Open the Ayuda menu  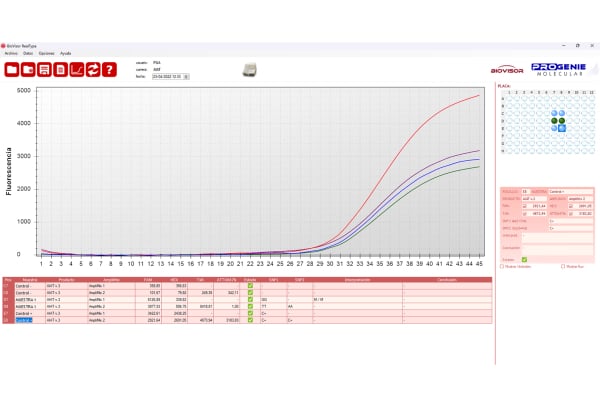[65, 52]
